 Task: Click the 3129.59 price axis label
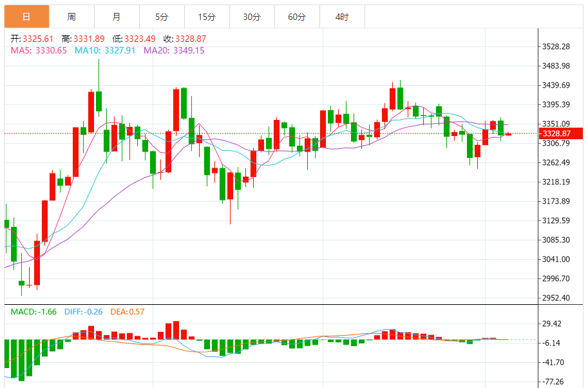tap(556, 220)
